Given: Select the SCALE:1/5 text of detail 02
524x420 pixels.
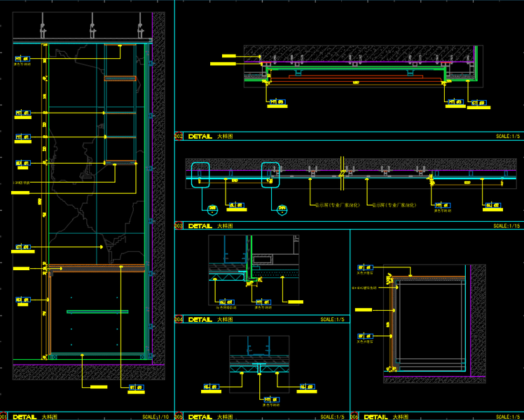Looking at the screenshot, I should click(x=508, y=136).
